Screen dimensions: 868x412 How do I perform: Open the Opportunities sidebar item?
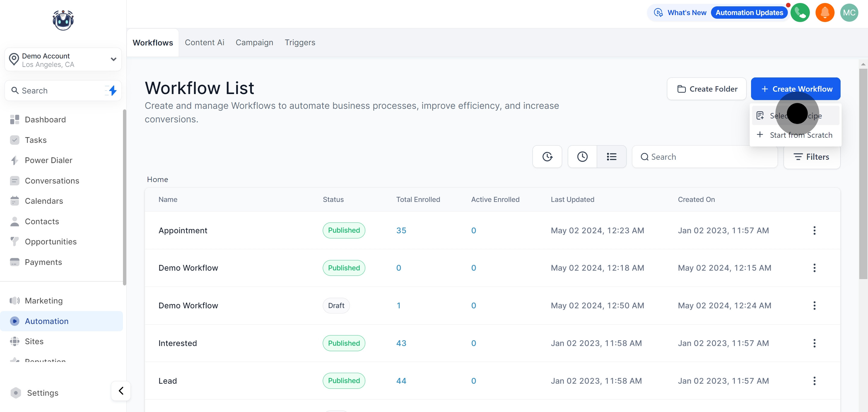pos(51,241)
